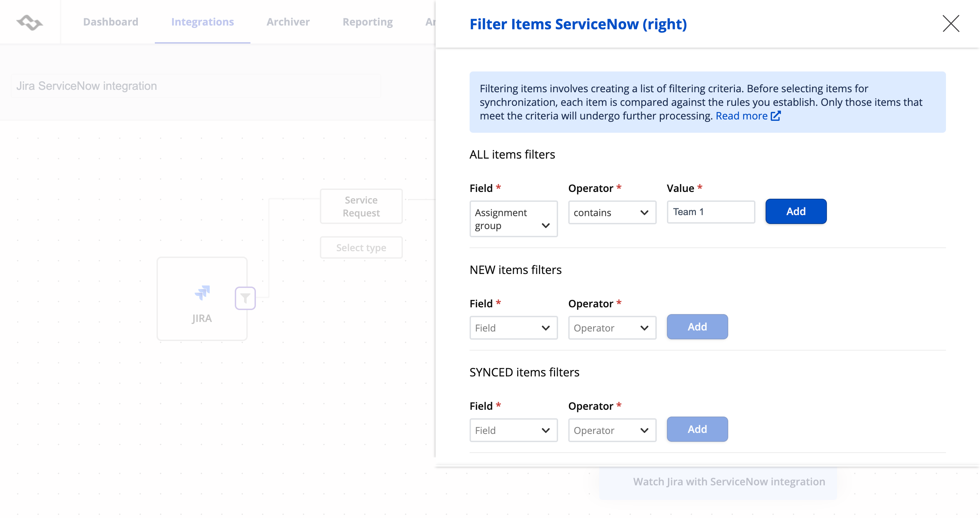Open the filter funnel icon on the JIRA node
980x518 pixels.
[x=245, y=298]
